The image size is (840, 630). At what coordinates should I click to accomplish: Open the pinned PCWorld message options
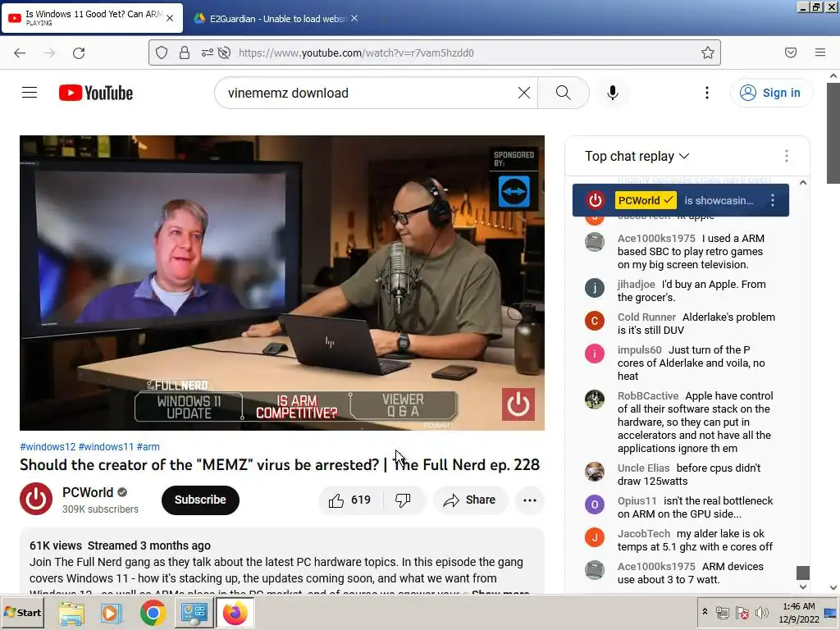point(772,200)
